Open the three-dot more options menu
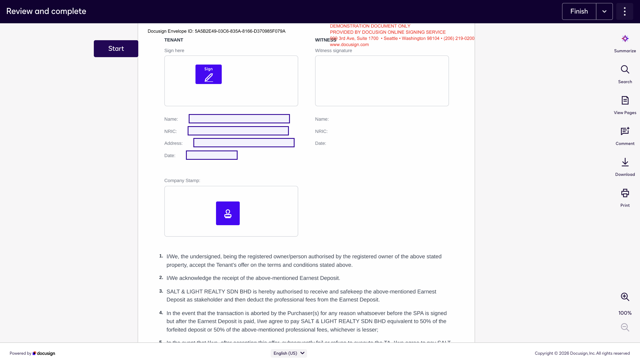The height and width of the screenshot is (364, 640). click(x=625, y=11)
